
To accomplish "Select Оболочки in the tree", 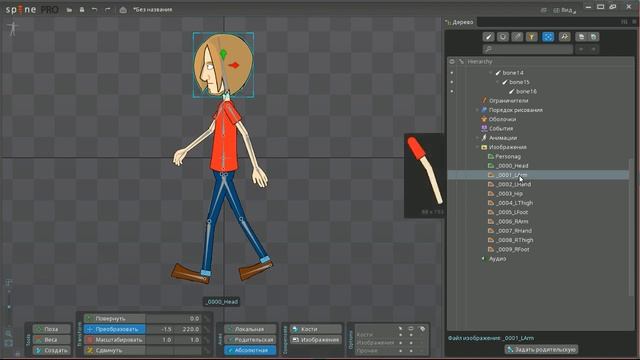I will [502, 120].
